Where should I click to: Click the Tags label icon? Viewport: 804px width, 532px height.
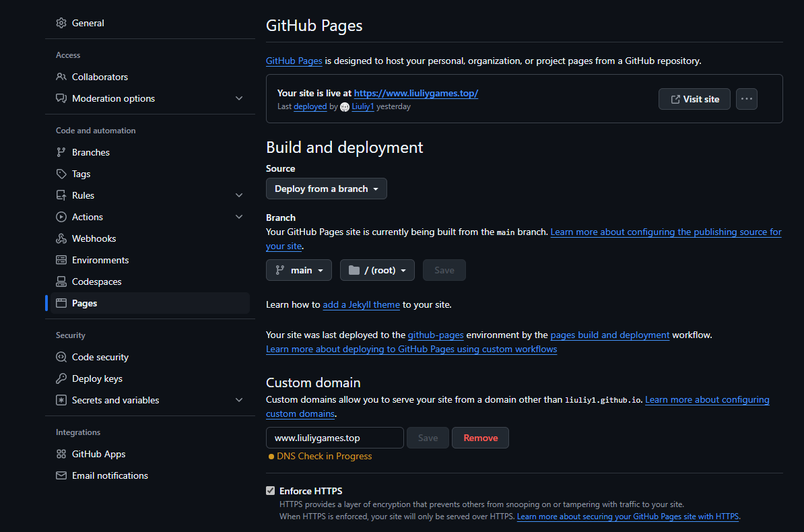(x=61, y=174)
